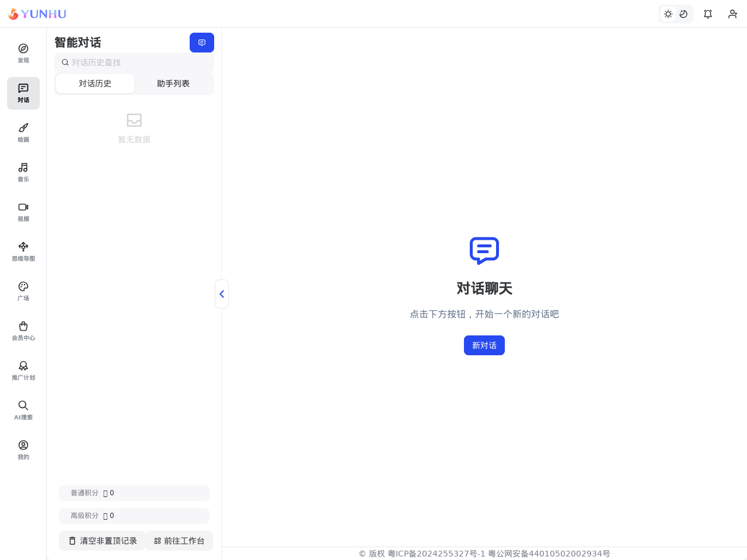Open the 广场 community square
The image size is (747, 560).
[23, 290]
